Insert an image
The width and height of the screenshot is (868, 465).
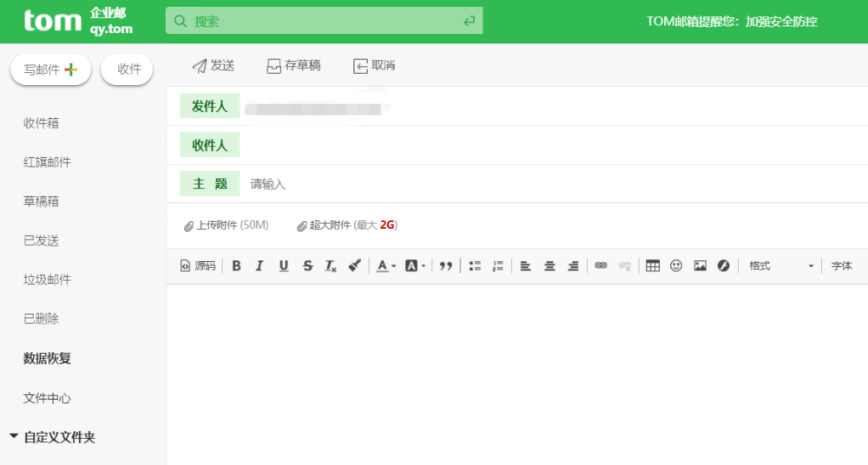click(x=700, y=265)
